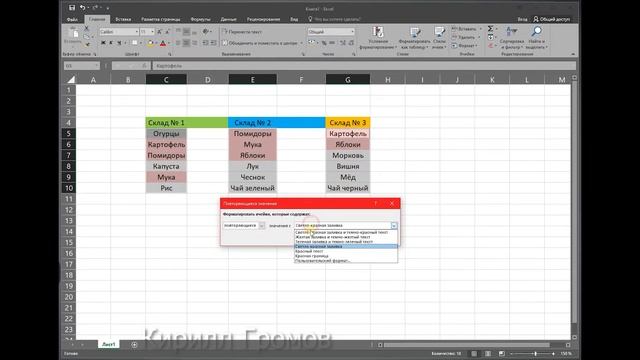
Task: Click the Undo arrow icon
Action: click(83, 8)
